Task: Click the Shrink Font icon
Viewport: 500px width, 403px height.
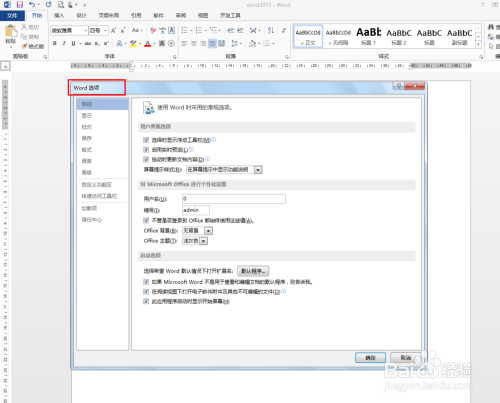Action: [x=123, y=30]
